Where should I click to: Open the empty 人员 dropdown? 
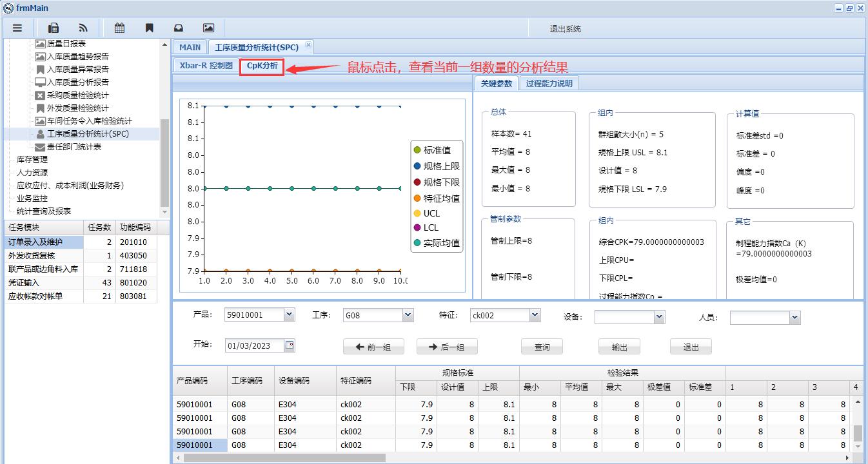(794, 317)
